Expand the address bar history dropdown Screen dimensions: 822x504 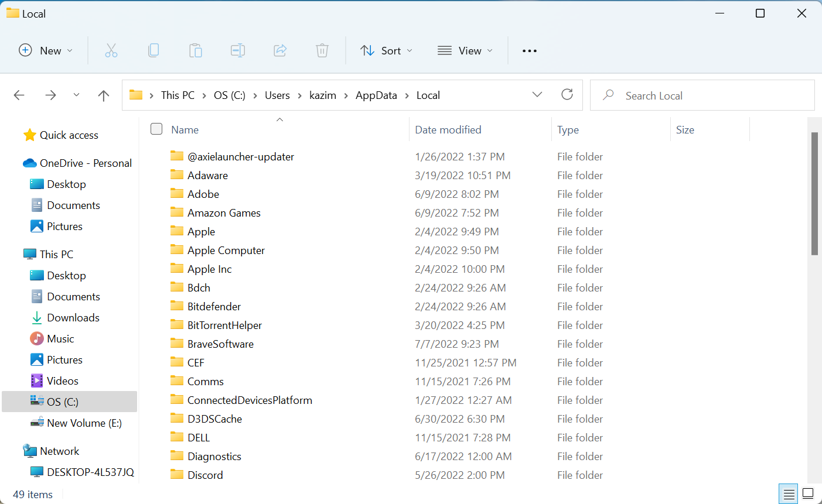(537, 95)
